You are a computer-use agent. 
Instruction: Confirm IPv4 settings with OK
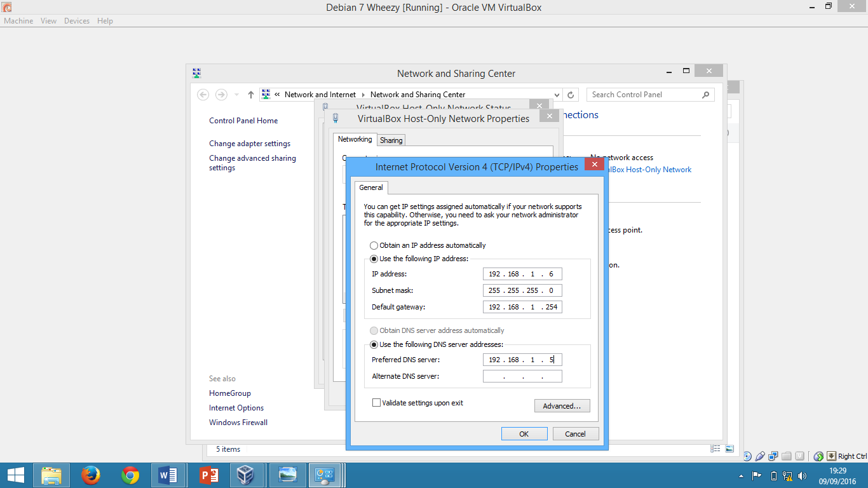click(524, 434)
